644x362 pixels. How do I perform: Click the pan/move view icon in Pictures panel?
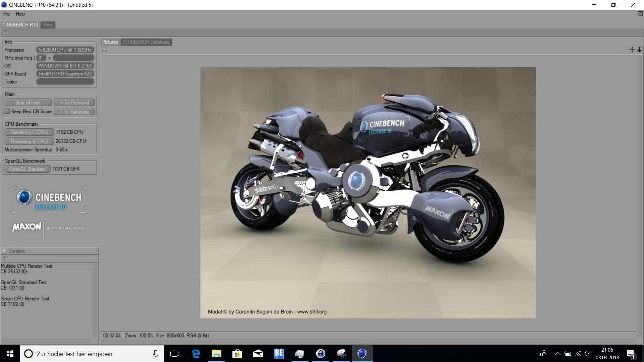click(632, 50)
